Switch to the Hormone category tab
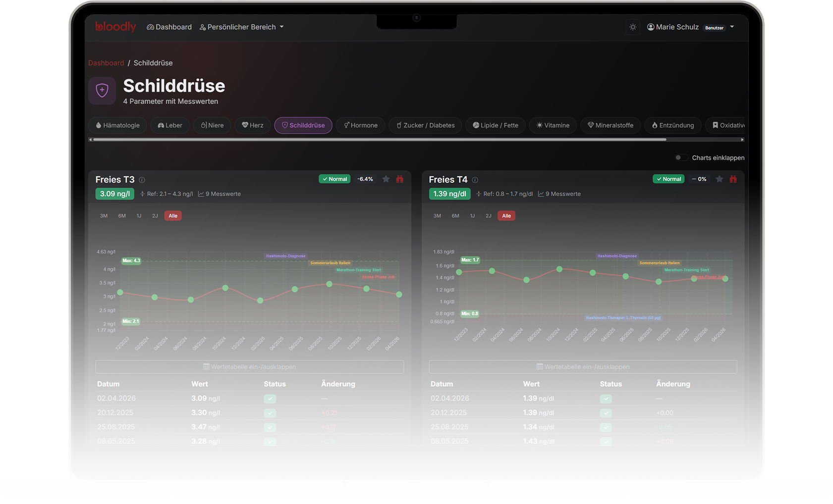 [x=360, y=125]
